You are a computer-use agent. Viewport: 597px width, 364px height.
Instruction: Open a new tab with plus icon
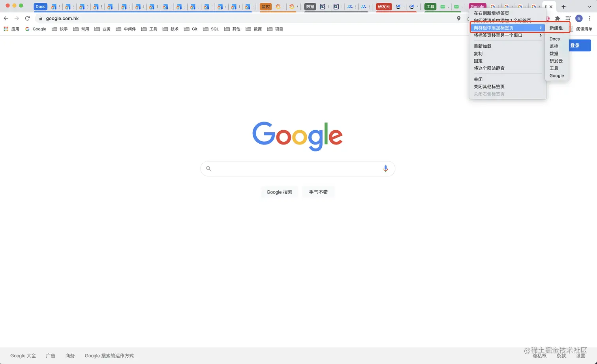point(563,7)
